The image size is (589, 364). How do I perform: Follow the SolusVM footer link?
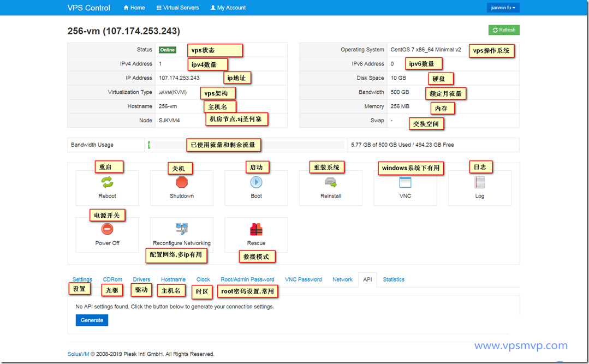tap(78, 354)
